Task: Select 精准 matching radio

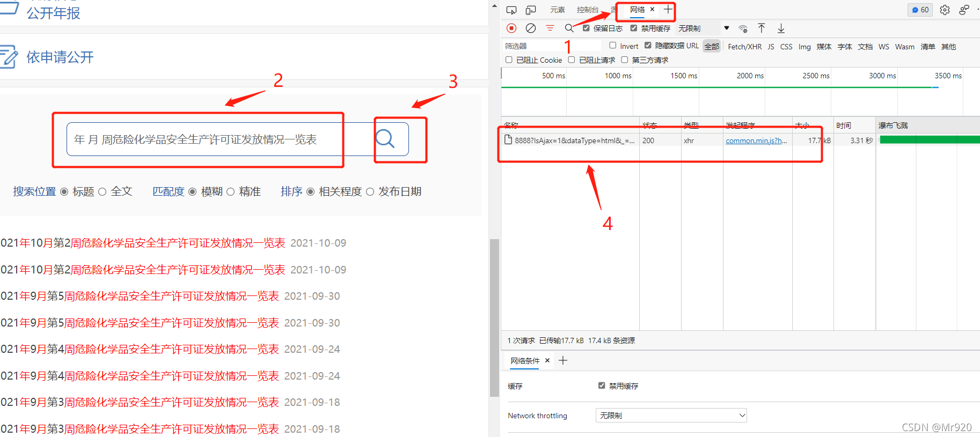Action: (x=231, y=191)
